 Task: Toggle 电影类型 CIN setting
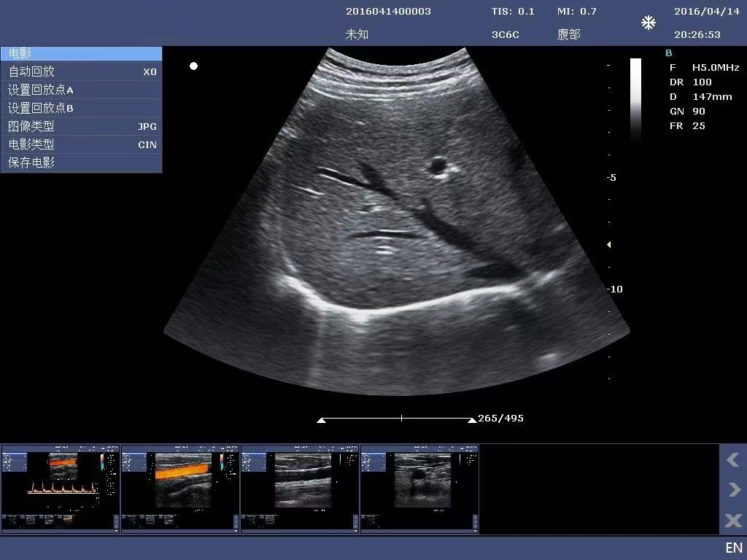click(x=80, y=144)
